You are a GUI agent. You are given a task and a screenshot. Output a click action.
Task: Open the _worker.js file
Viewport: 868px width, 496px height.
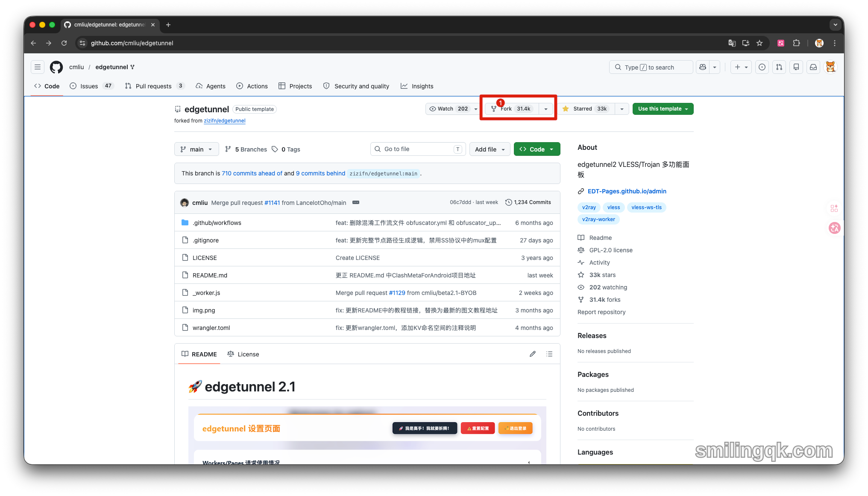(x=206, y=293)
